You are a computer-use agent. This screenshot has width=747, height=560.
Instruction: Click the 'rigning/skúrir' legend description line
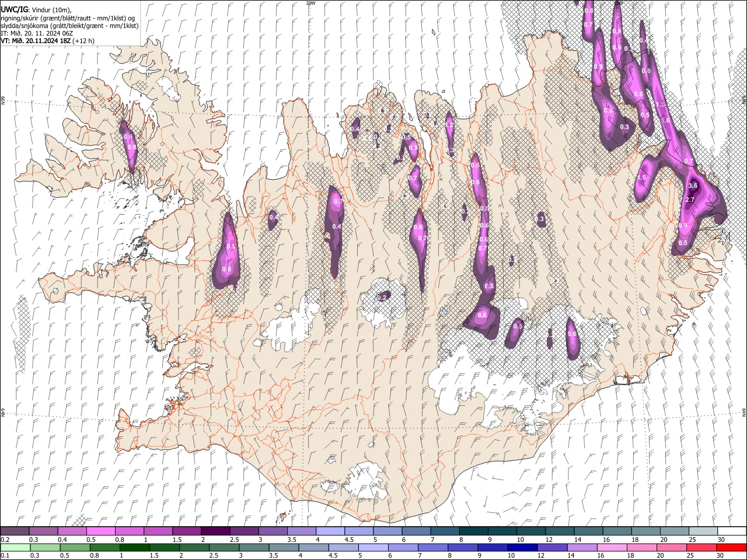tap(68, 18)
